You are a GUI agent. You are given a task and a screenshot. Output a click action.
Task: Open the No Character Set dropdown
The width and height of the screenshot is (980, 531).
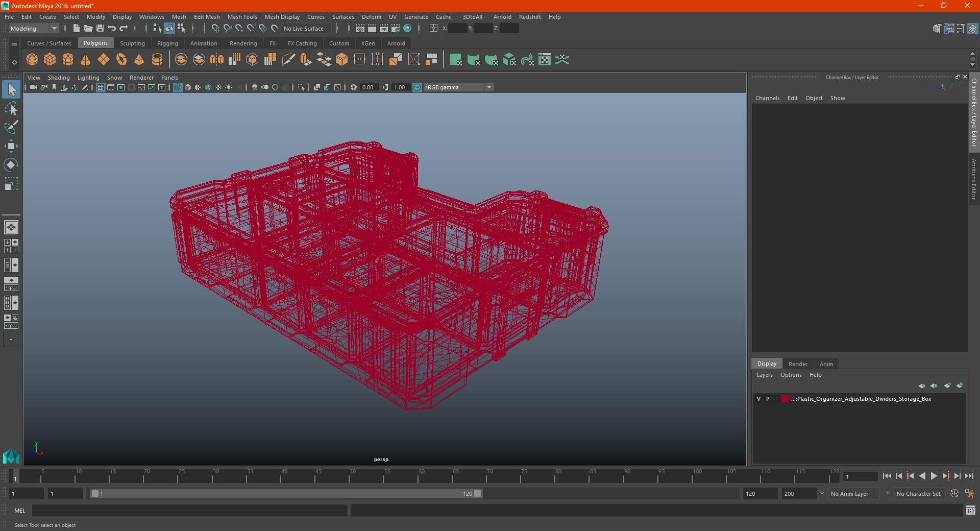click(920, 494)
